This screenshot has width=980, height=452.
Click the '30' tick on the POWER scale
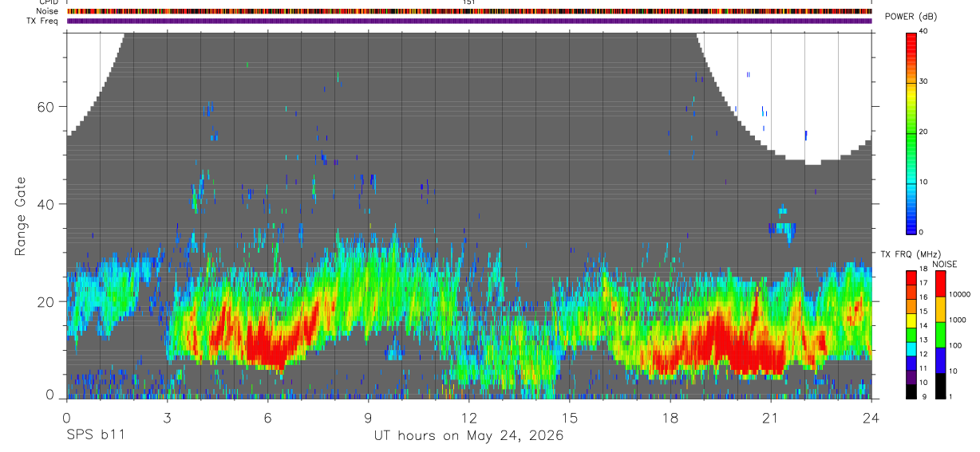pyautogui.click(x=922, y=81)
